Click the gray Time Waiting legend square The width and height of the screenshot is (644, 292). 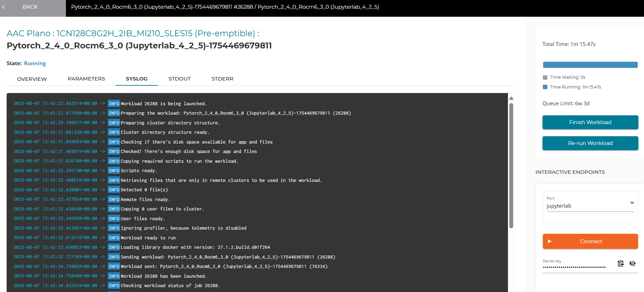coord(545,77)
